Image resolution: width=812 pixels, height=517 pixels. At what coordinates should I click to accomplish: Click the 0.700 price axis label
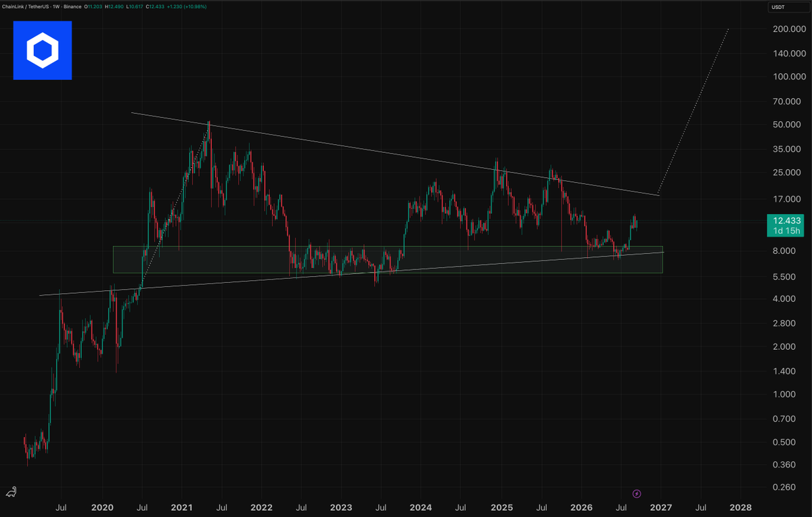click(x=785, y=419)
